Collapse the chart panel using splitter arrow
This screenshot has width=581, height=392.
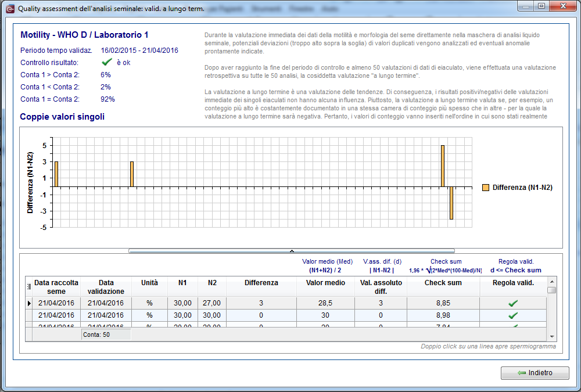coord(292,251)
